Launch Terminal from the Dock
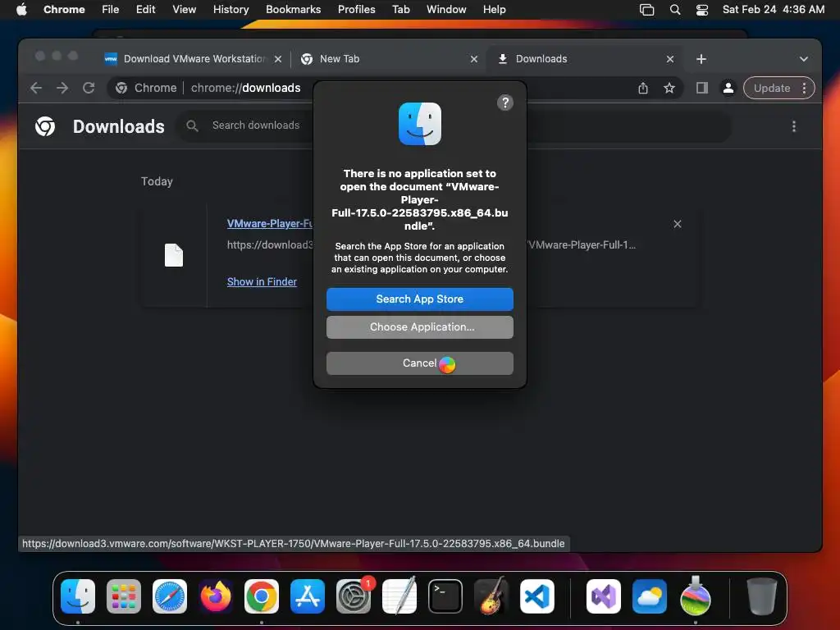Screen dimensions: 840x630 445,596
